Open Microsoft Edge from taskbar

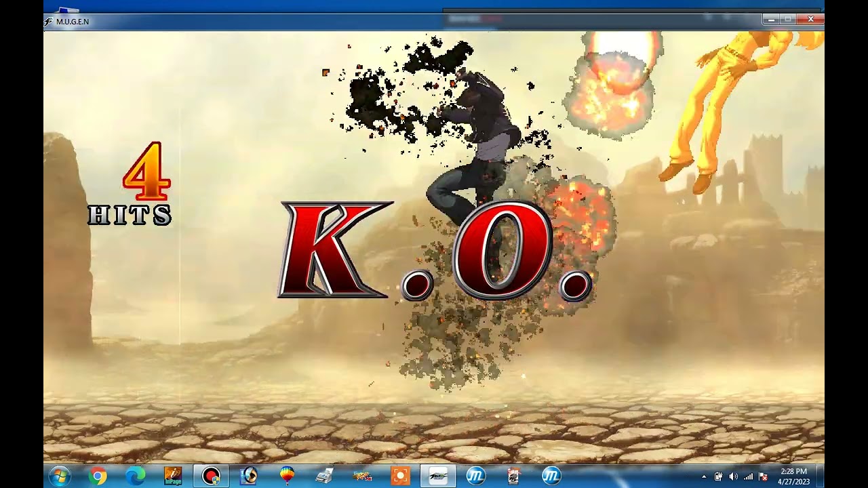(x=136, y=476)
